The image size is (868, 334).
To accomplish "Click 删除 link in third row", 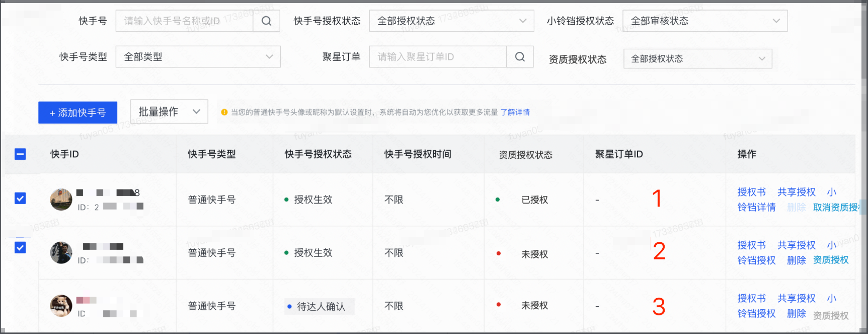I will 797,313.
